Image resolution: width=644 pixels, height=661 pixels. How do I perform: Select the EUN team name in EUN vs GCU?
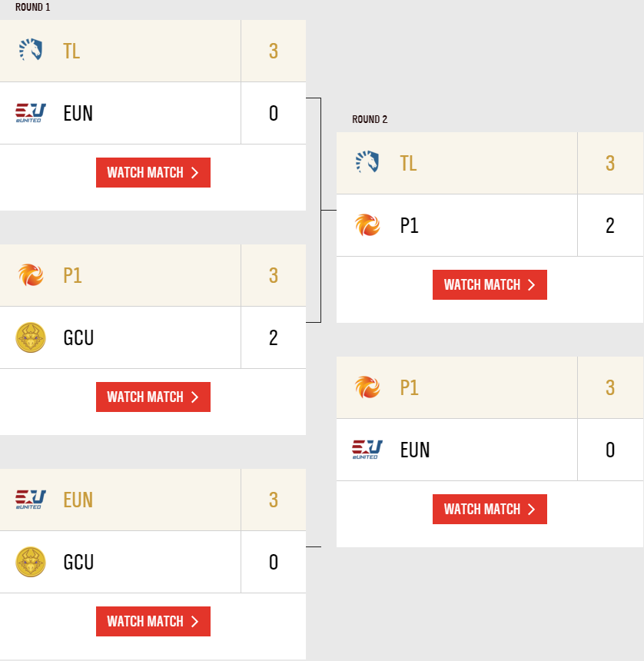[78, 500]
